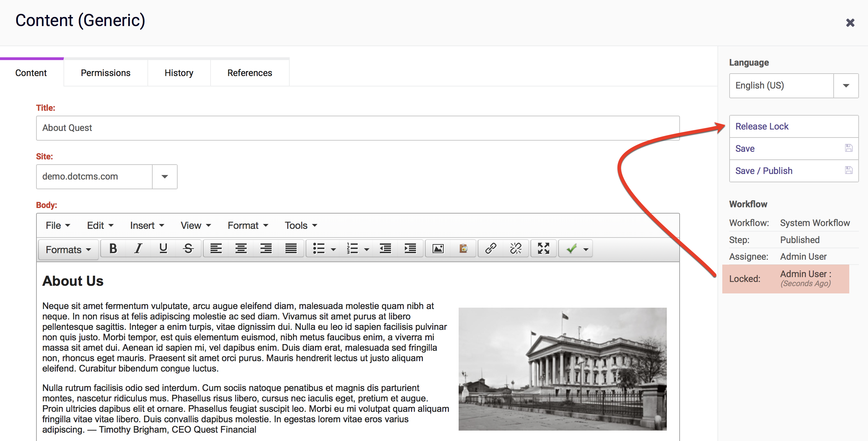
Task: Open the Formats dropdown
Action: [x=68, y=249]
